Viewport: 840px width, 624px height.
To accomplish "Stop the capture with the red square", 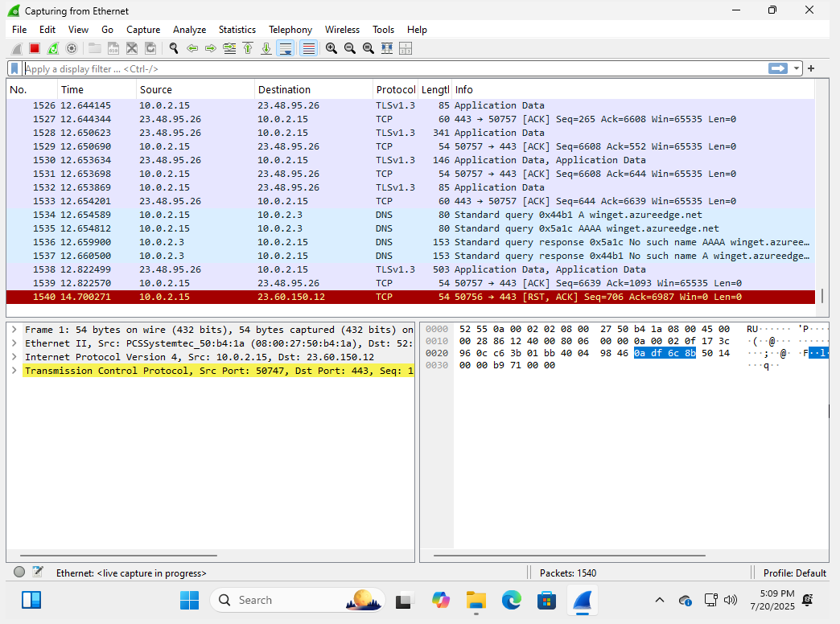I will coord(35,49).
